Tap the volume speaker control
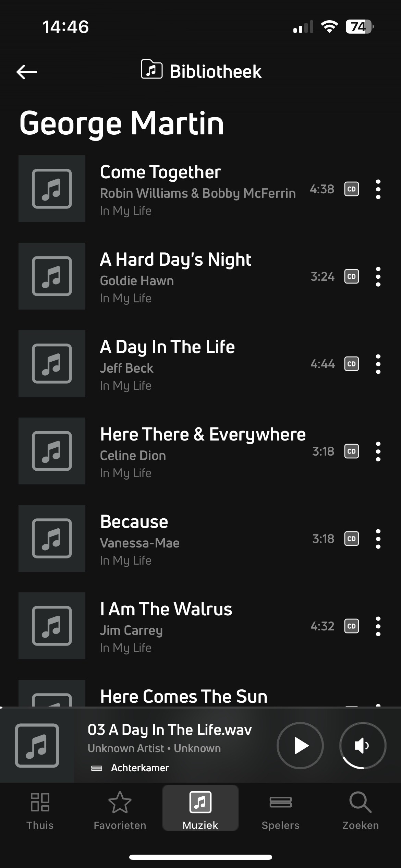Viewport: 401px width, 868px height. (363, 745)
